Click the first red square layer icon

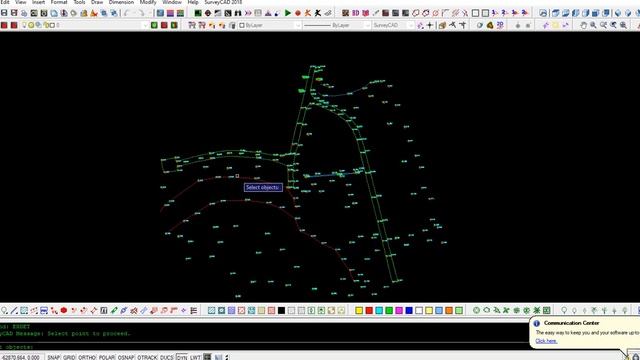click(x=4, y=25)
